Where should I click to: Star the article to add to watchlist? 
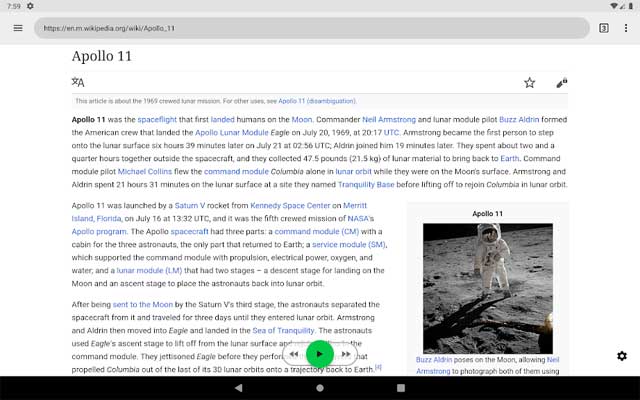(x=530, y=82)
